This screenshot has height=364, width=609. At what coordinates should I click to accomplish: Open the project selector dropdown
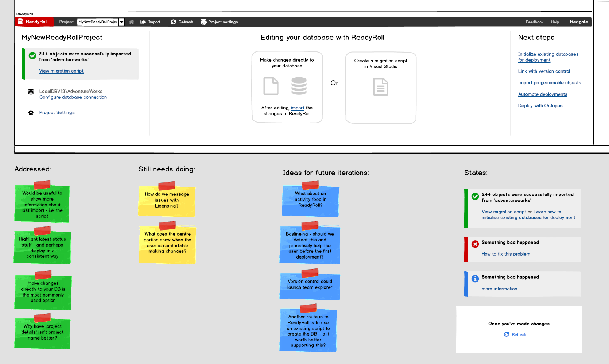click(121, 22)
